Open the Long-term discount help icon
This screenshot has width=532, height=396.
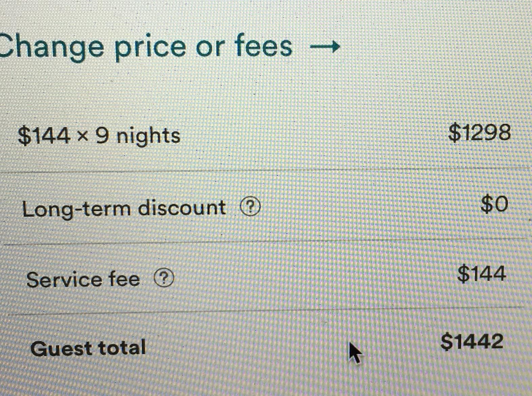(250, 207)
